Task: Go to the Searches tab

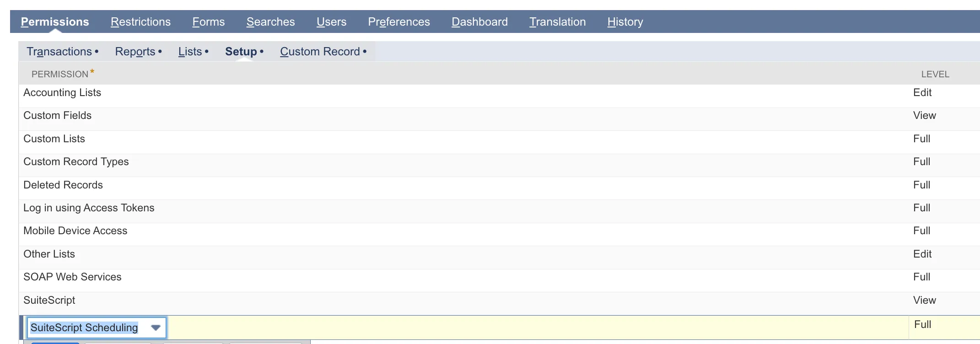Action: [270, 21]
